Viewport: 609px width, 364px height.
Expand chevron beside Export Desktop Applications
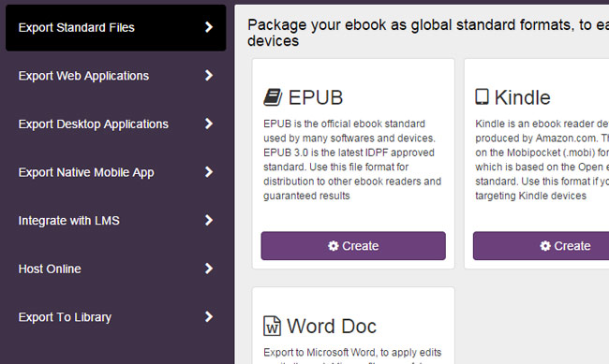coord(209,124)
